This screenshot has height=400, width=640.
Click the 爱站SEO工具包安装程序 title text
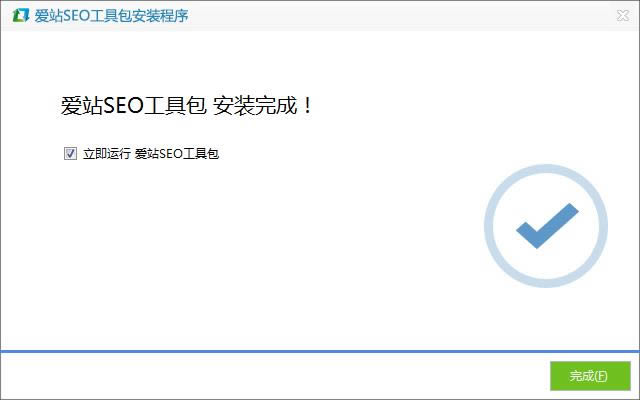(x=111, y=16)
